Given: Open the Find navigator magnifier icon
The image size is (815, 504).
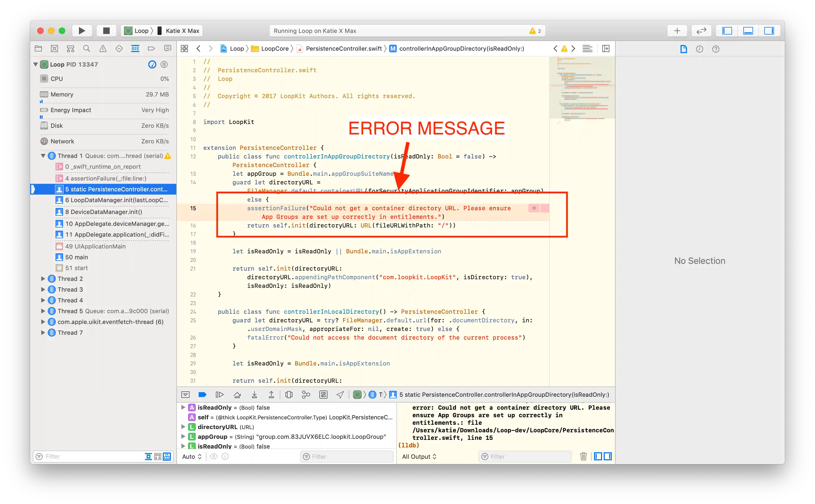Looking at the screenshot, I should coord(87,49).
